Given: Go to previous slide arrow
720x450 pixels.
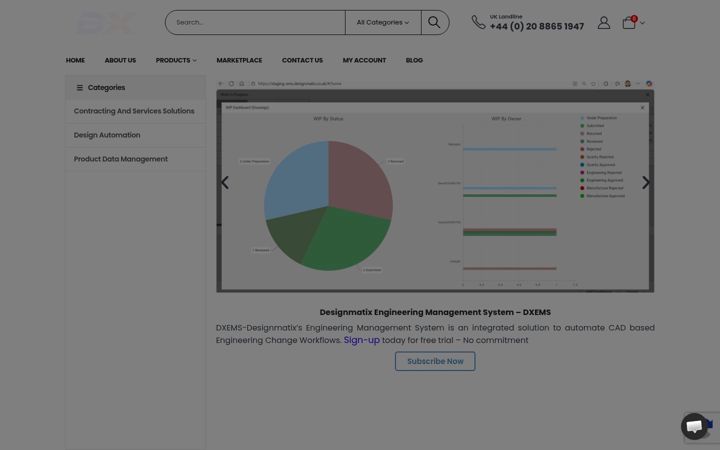Looking at the screenshot, I should [225, 182].
